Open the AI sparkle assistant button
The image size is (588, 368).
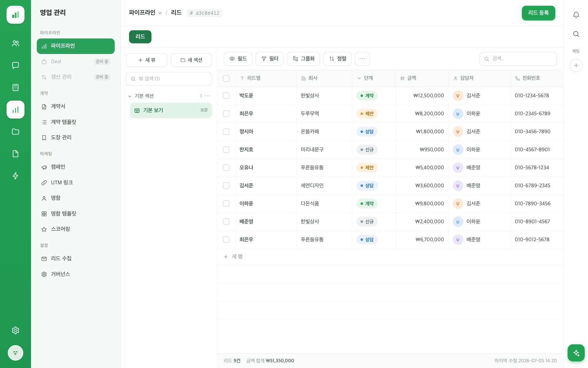point(576,353)
